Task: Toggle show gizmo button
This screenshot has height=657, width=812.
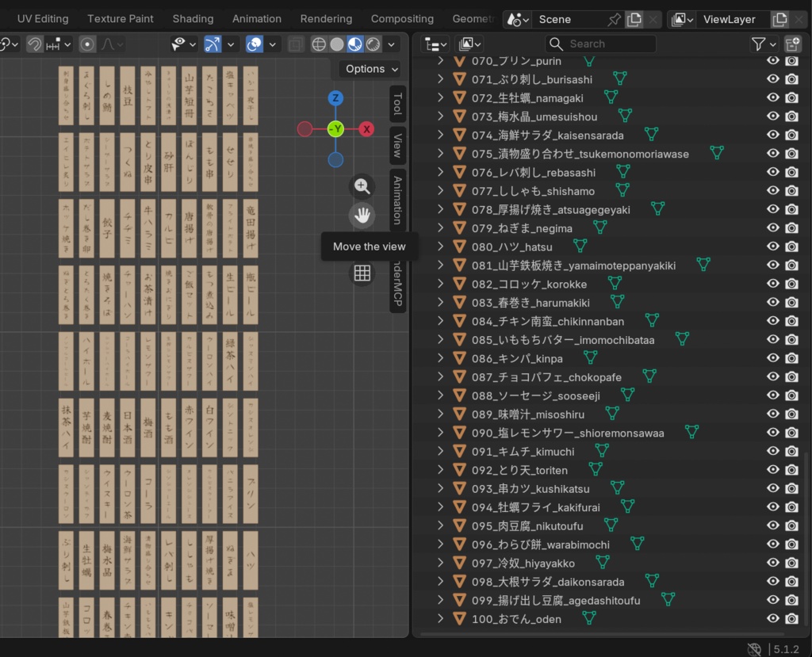Action: 213,44
